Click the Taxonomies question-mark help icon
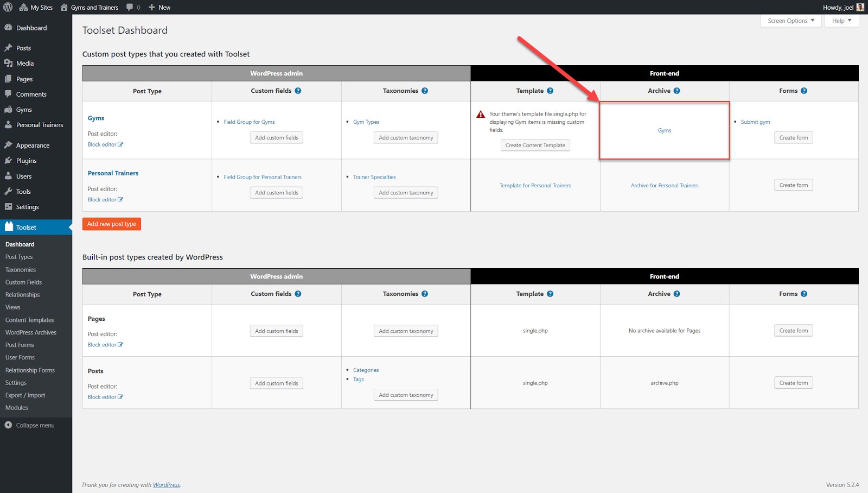This screenshot has width=868, height=493. [425, 91]
